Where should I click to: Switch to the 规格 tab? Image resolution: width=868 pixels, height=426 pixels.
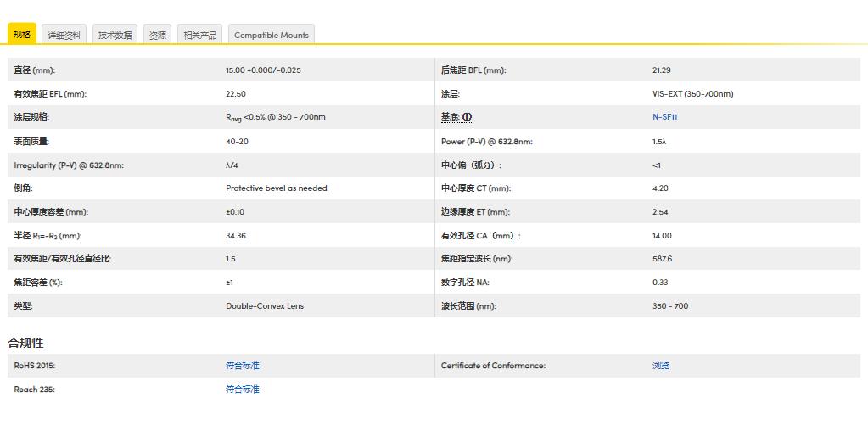22,35
